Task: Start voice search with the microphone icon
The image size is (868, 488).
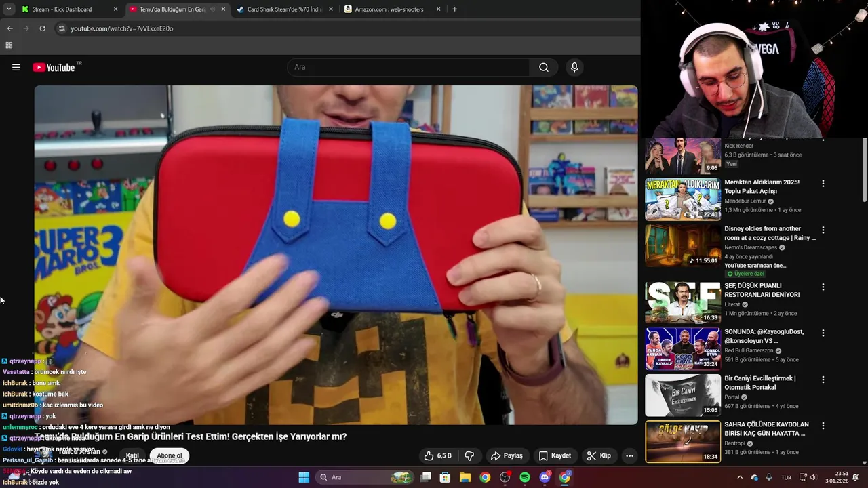Action: 574,67
